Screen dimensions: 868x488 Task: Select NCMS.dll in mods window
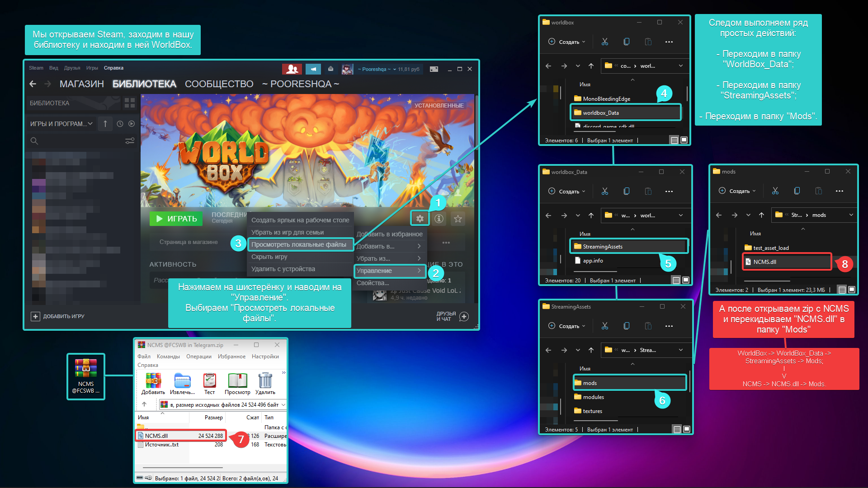point(787,262)
